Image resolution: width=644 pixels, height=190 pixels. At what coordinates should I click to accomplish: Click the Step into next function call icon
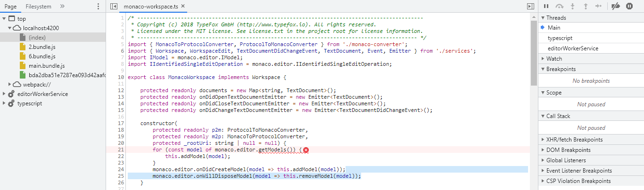click(573, 6)
